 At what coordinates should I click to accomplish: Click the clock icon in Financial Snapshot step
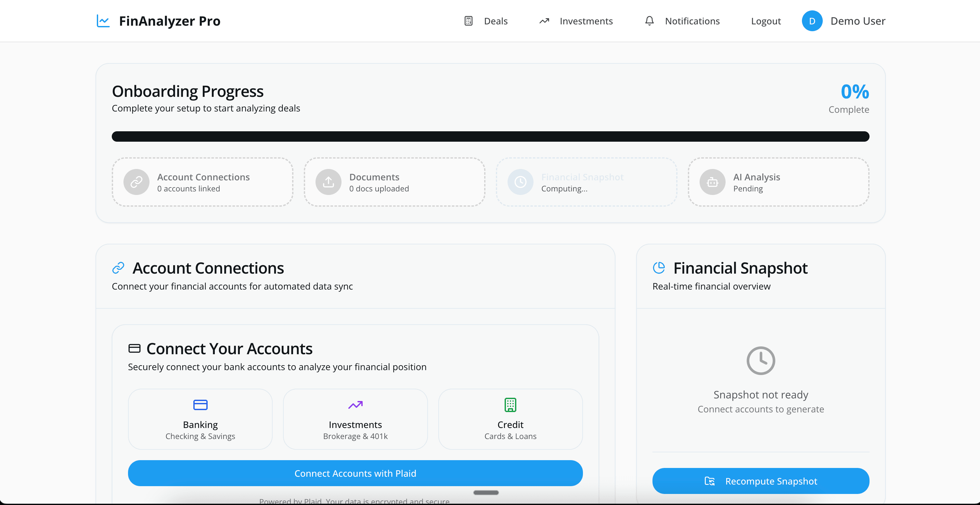tap(520, 182)
